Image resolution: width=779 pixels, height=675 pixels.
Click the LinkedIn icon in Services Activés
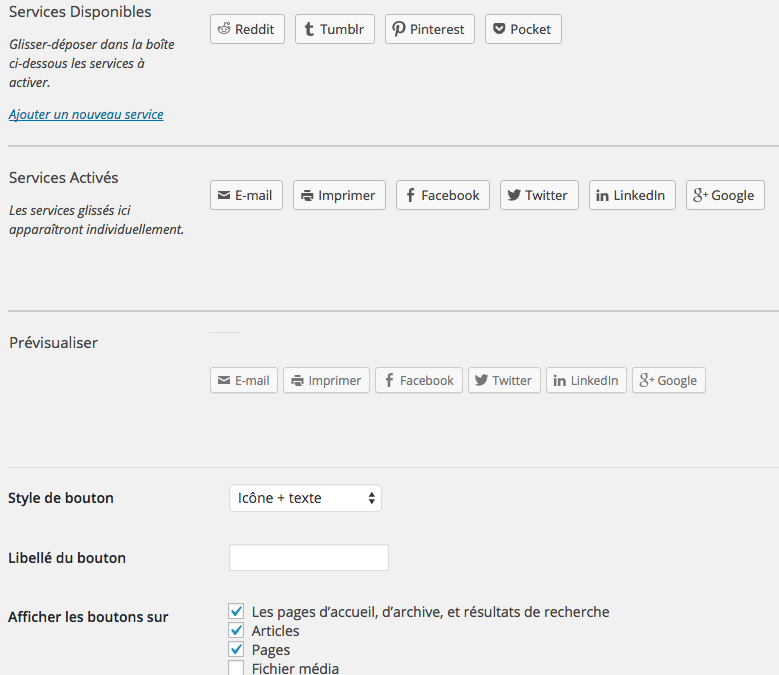(x=602, y=195)
